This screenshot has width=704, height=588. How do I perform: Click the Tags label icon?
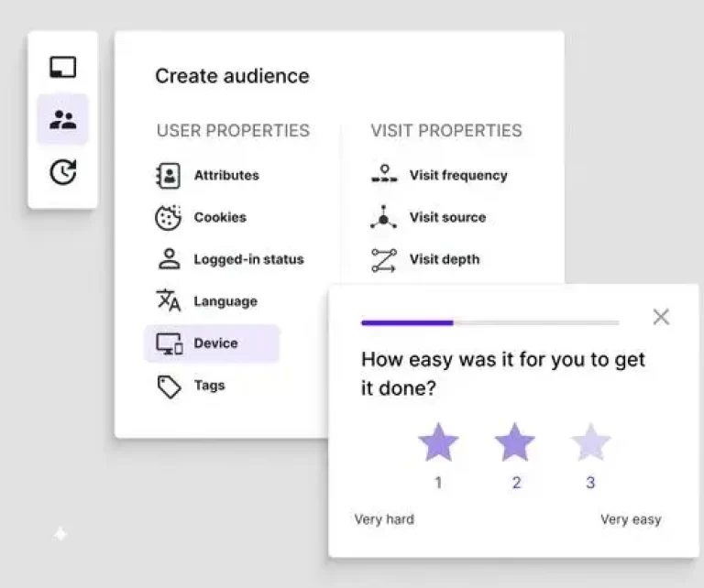[x=169, y=386]
